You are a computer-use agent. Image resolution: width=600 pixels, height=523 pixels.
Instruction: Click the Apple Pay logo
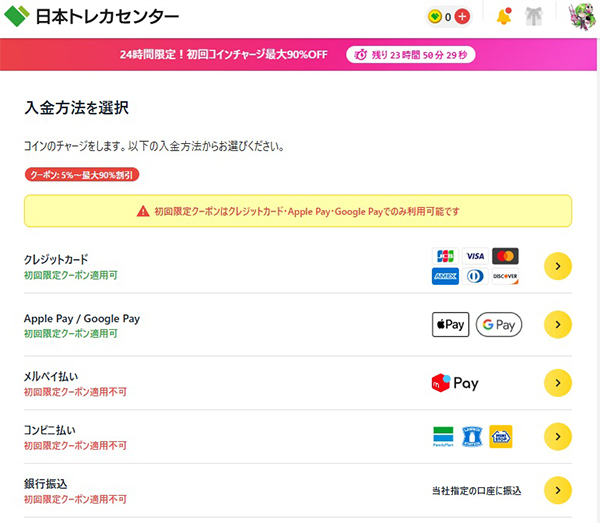click(x=450, y=324)
